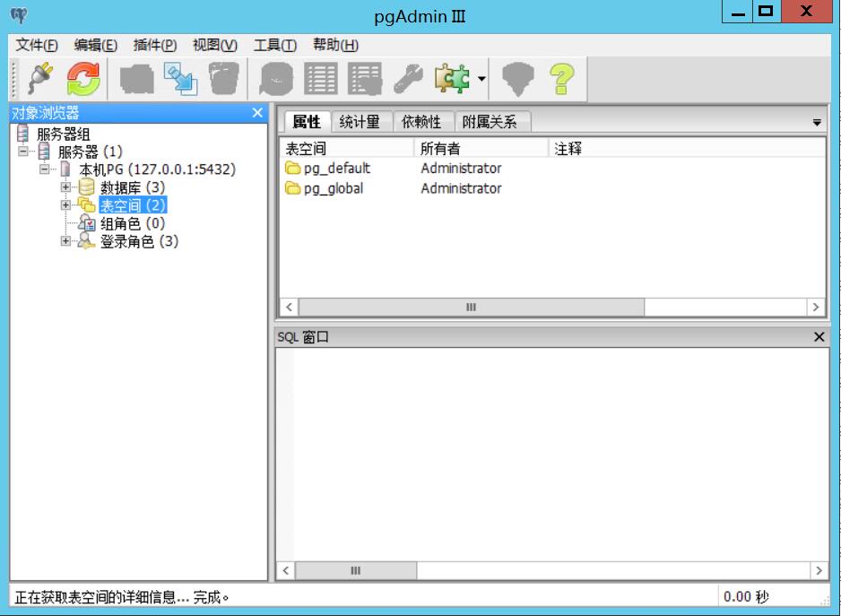Minimize the pgAdmin III window
Screen dimensions: 841x616
coord(738,12)
